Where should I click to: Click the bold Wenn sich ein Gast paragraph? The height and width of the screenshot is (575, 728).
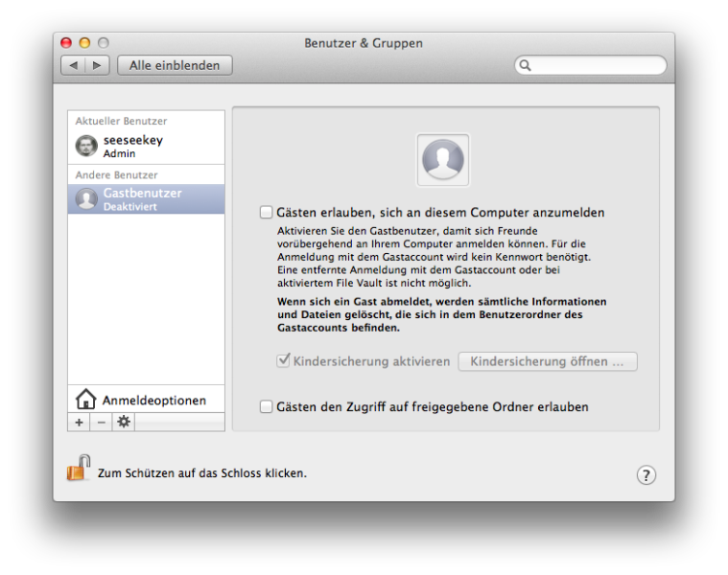(x=442, y=315)
